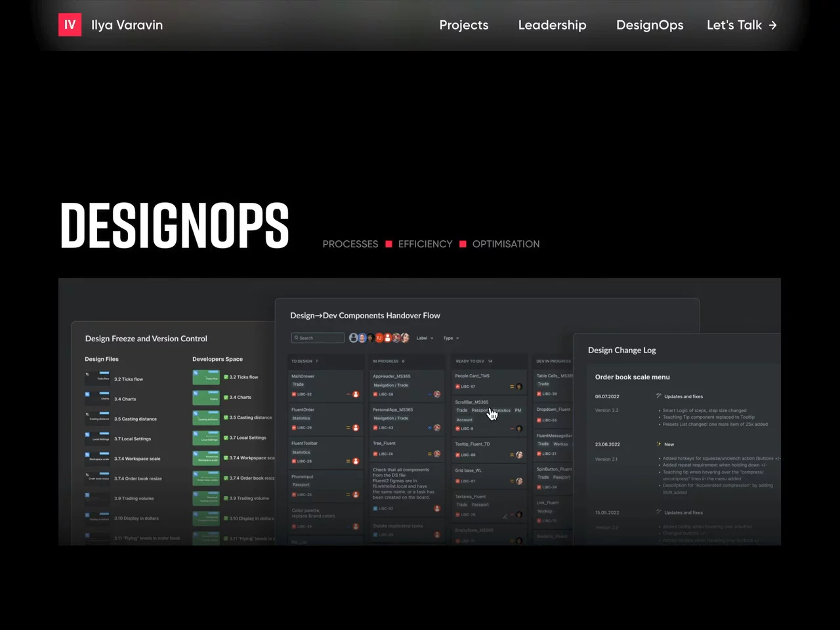Go to the Projects page
The height and width of the screenshot is (630, 840).
(464, 25)
